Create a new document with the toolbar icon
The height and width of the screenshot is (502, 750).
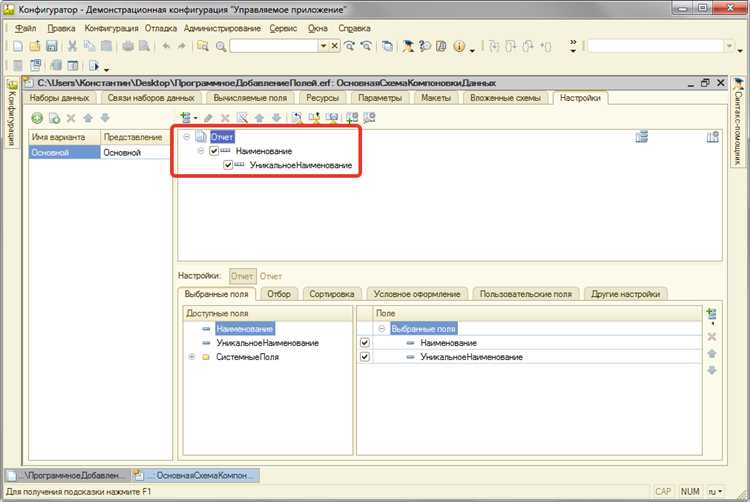coord(18,46)
